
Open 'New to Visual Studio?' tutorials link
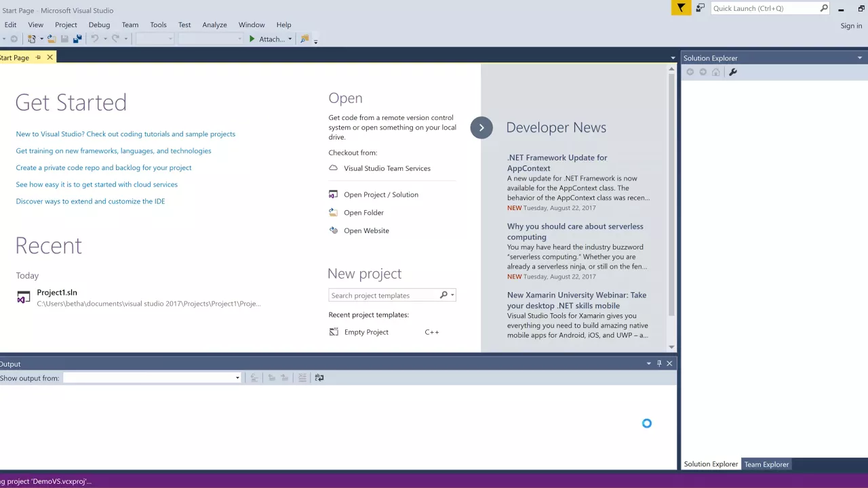pos(125,134)
